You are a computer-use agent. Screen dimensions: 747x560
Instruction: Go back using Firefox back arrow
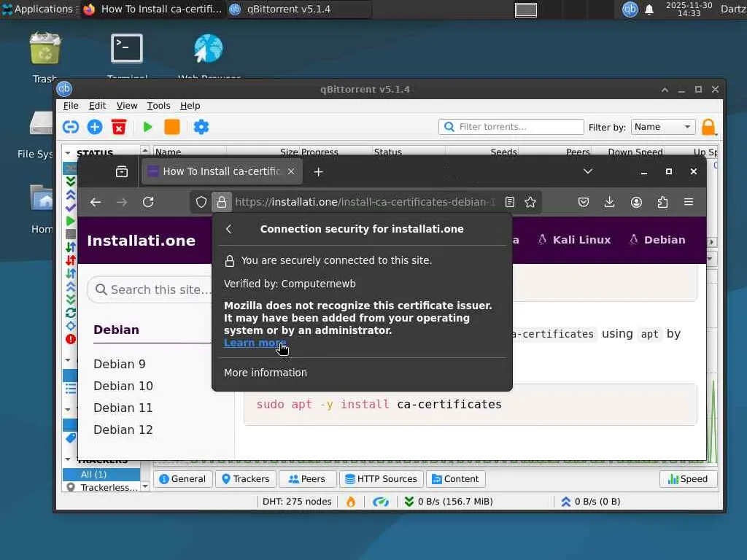click(96, 203)
